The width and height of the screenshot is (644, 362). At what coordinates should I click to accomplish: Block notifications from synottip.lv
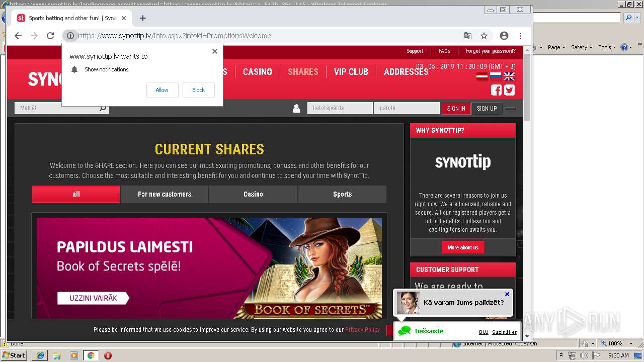[198, 90]
